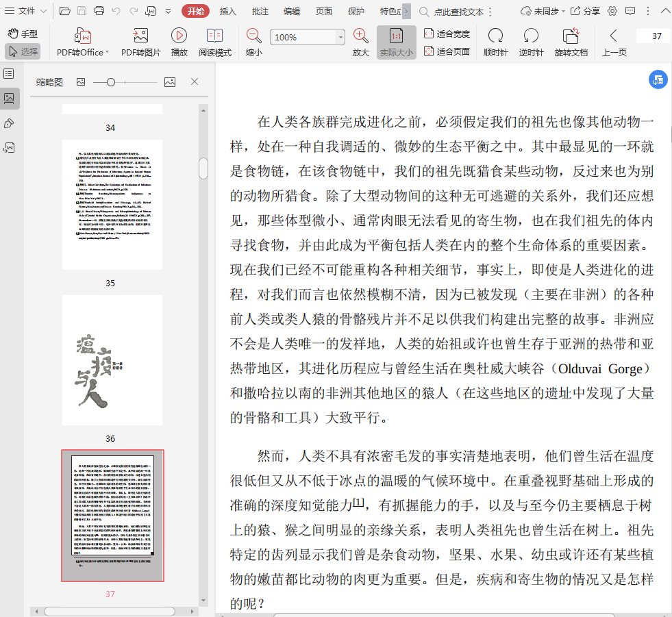This screenshot has width=672, height=617.
Task: Rotate the page with 顺时针
Action: point(495,36)
